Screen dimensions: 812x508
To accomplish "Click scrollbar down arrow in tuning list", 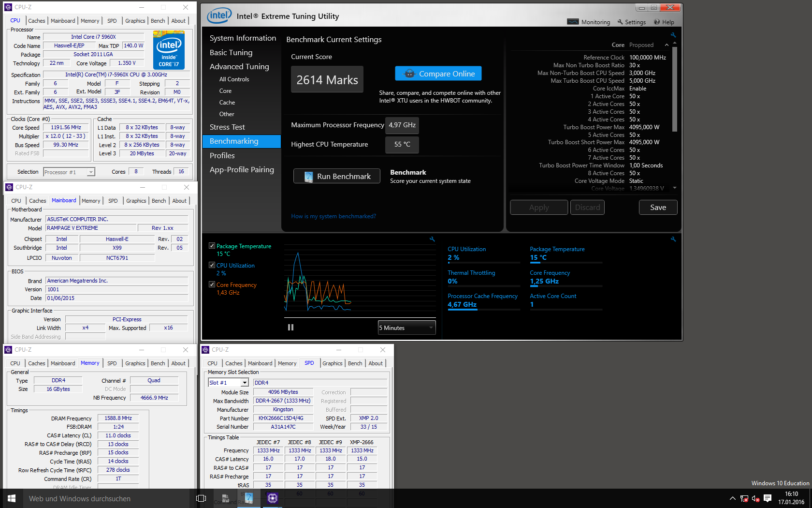I will pos(675,188).
